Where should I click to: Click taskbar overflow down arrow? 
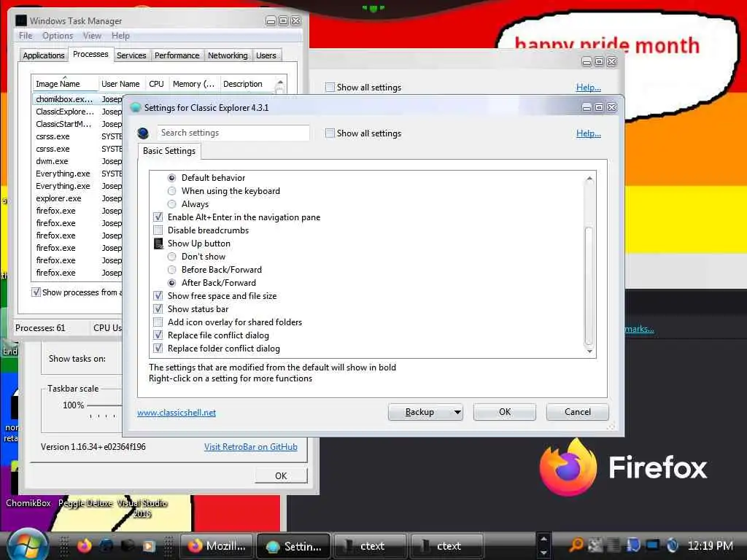point(543,553)
